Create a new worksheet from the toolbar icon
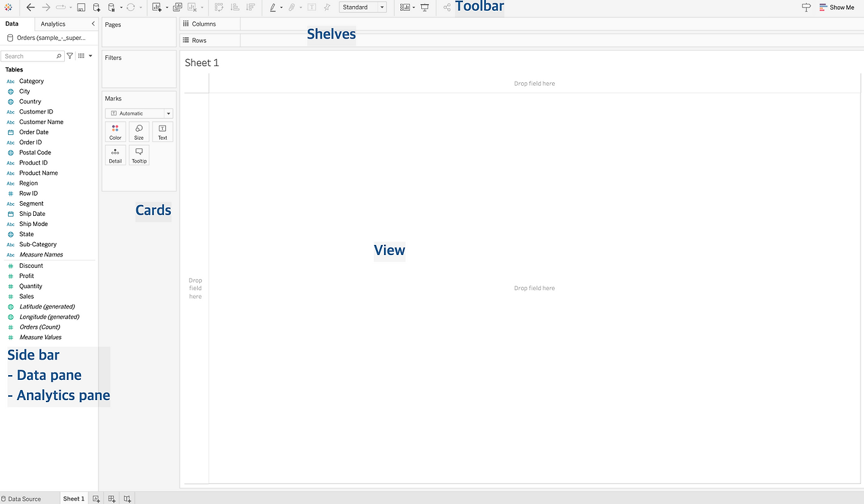864x504 pixels. tap(157, 7)
